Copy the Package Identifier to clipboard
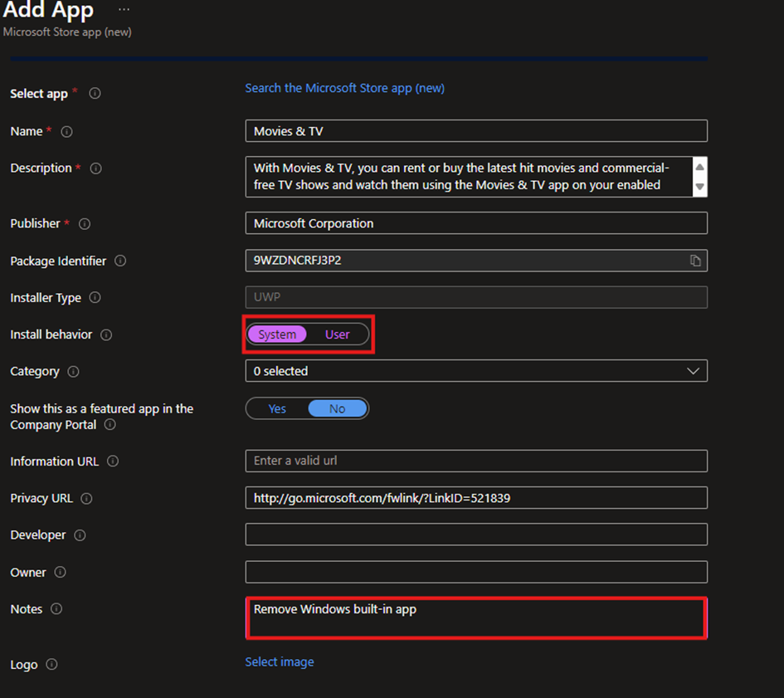This screenshot has width=784, height=698. (x=695, y=261)
